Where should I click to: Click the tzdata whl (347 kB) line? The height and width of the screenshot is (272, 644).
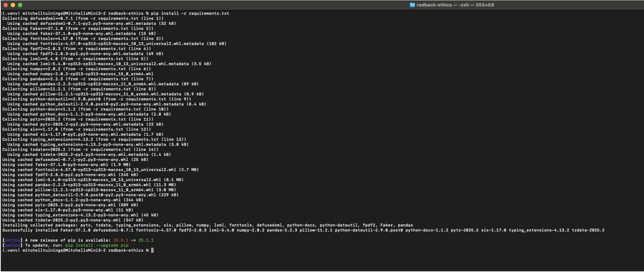click(73, 220)
